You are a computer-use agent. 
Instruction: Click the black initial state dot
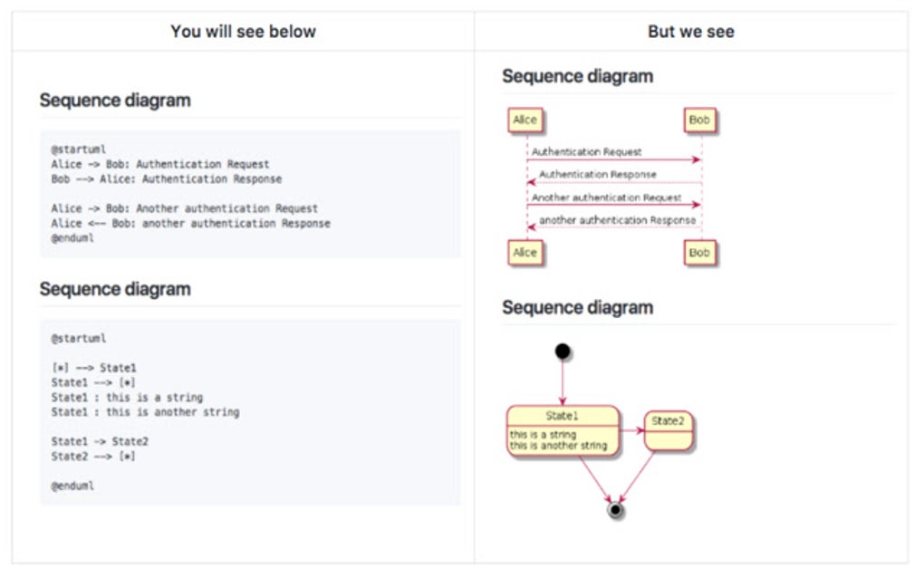coord(563,352)
